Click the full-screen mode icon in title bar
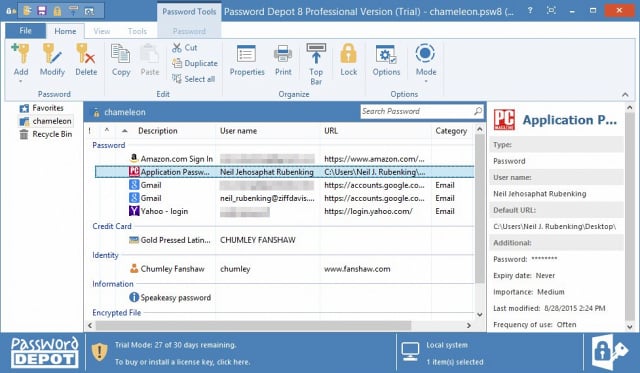 click(551, 10)
